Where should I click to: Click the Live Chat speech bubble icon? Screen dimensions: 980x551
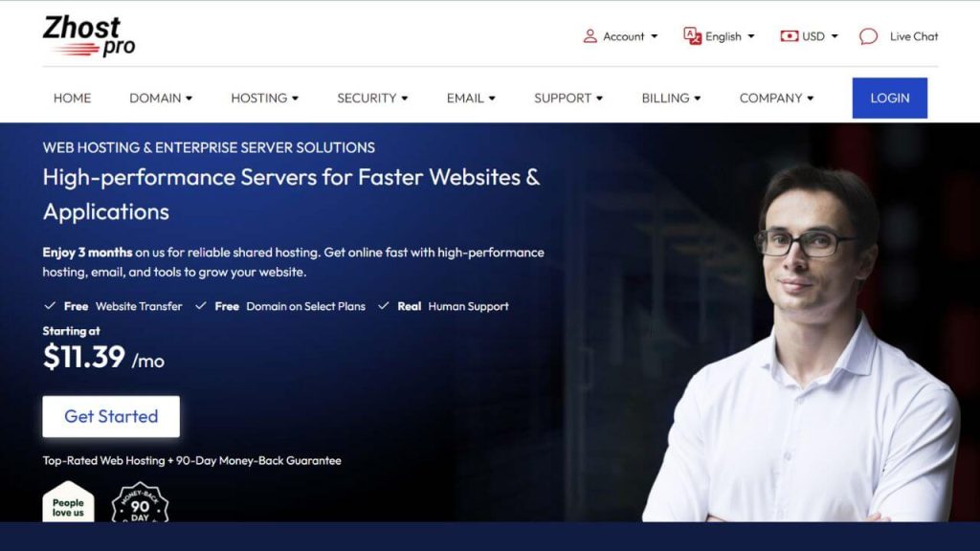tap(868, 36)
